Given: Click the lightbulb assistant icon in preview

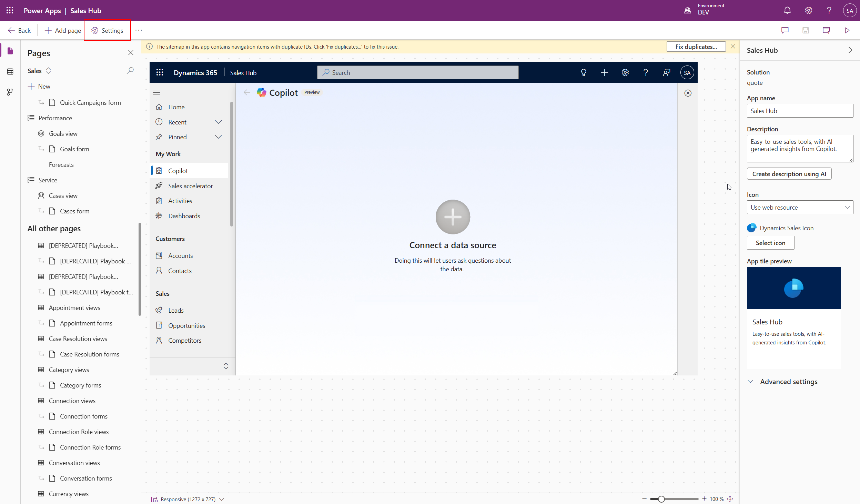Looking at the screenshot, I should tap(584, 72).
